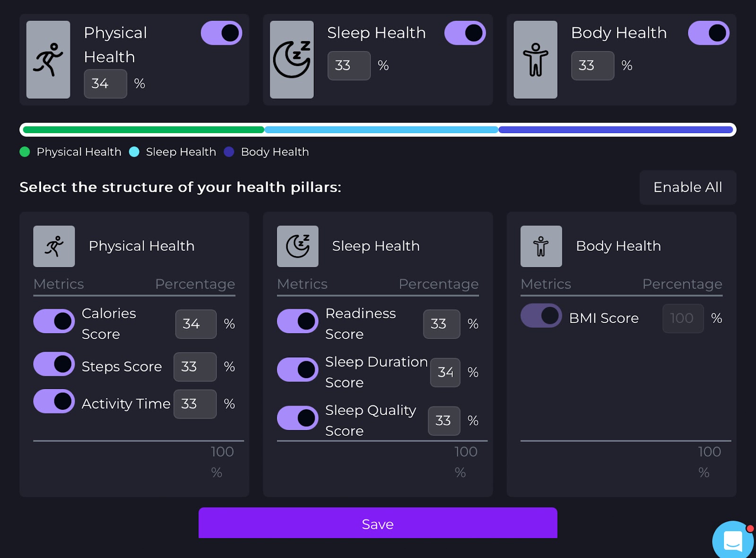Focus the Sleep Health pillar percentage input
Image resolution: width=756 pixels, height=558 pixels.
click(349, 66)
